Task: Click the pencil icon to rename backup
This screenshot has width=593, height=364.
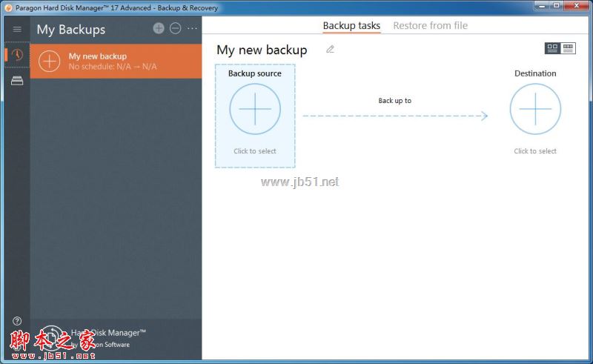Action: (330, 49)
